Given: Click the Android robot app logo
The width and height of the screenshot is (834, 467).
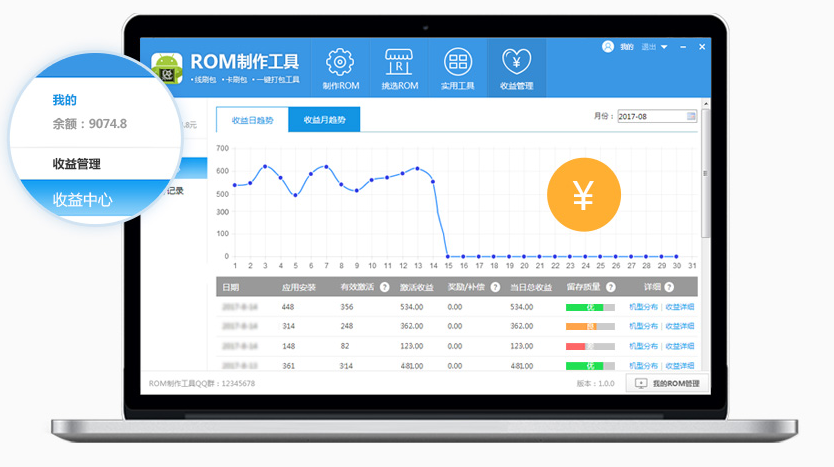Looking at the screenshot, I should click(x=167, y=69).
